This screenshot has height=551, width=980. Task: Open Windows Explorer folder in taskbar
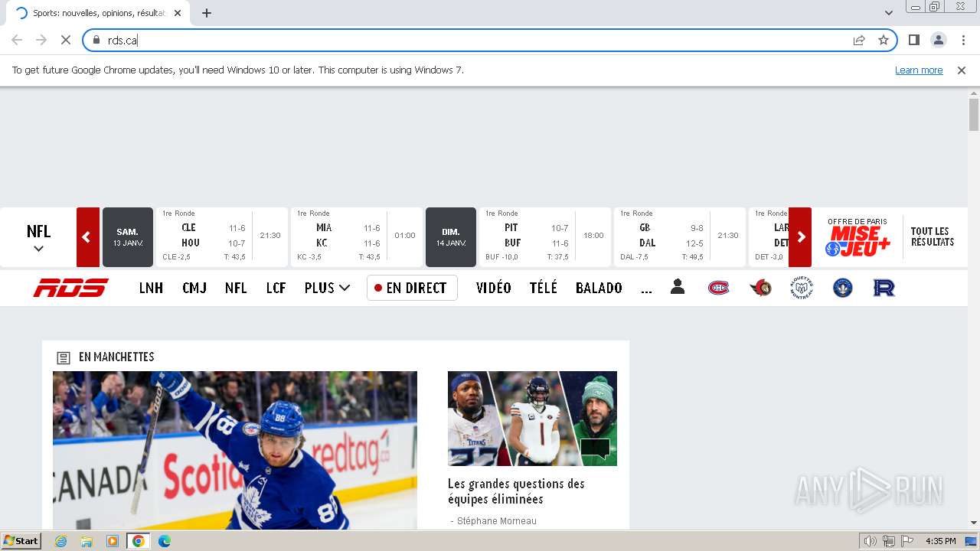point(87,541)
